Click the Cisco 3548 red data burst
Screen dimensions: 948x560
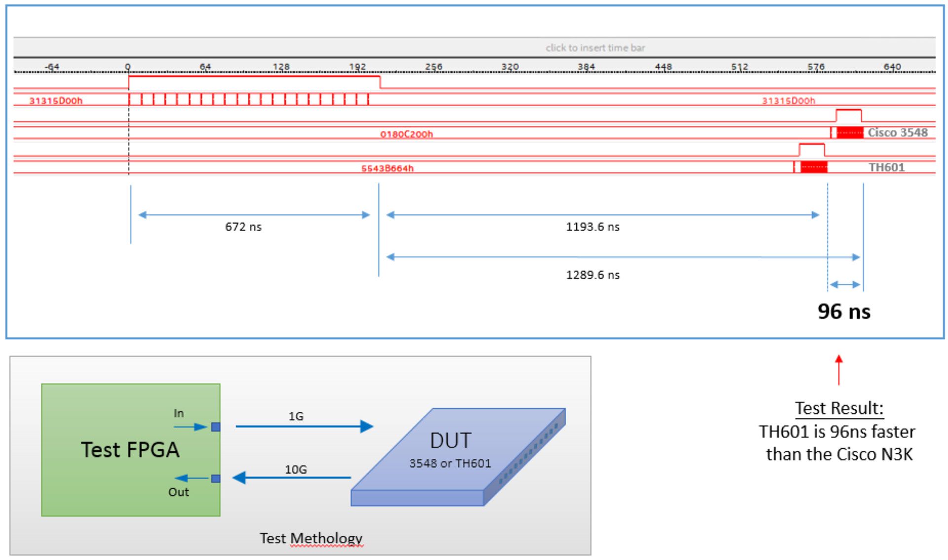point(850,132)
